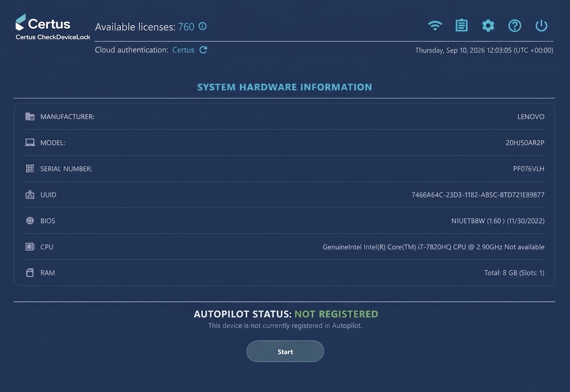Open the Wi-Fi network settings icon
This screenshot has width=570, height=392.
(x=435, y=26)
